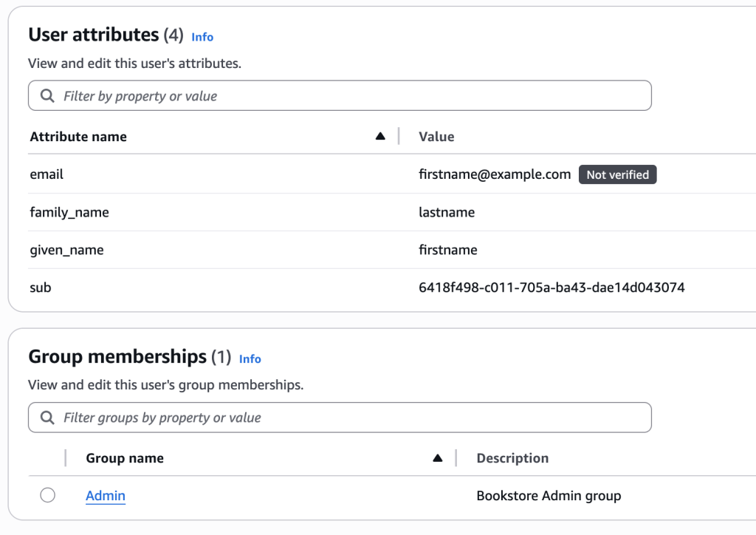Image resolution: width=756 pixels, height=535 pixels.
Task: Click the sort arrow on Attribute name column
Action: pyautogui.click(x=380, y=136)
